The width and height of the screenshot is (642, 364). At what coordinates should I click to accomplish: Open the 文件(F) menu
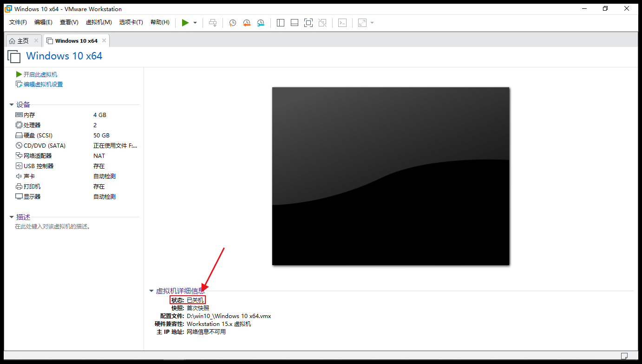click(18, 22)
